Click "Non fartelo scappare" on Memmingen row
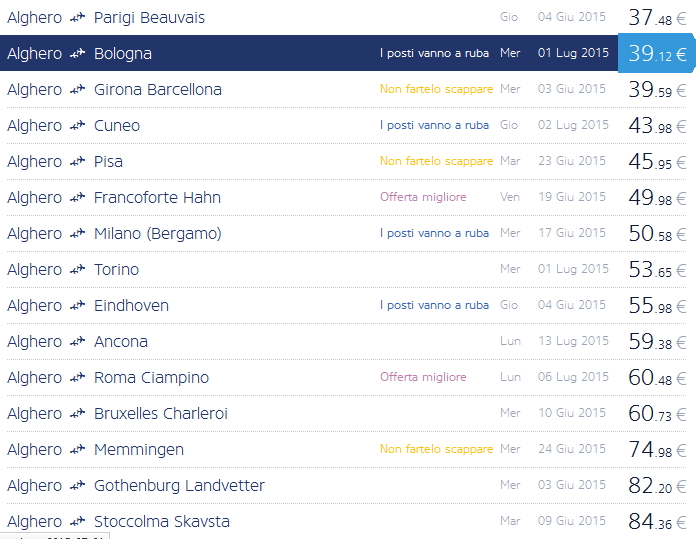Image resolution: width=696 pixels, height=539 pixels. click(436, 449)
